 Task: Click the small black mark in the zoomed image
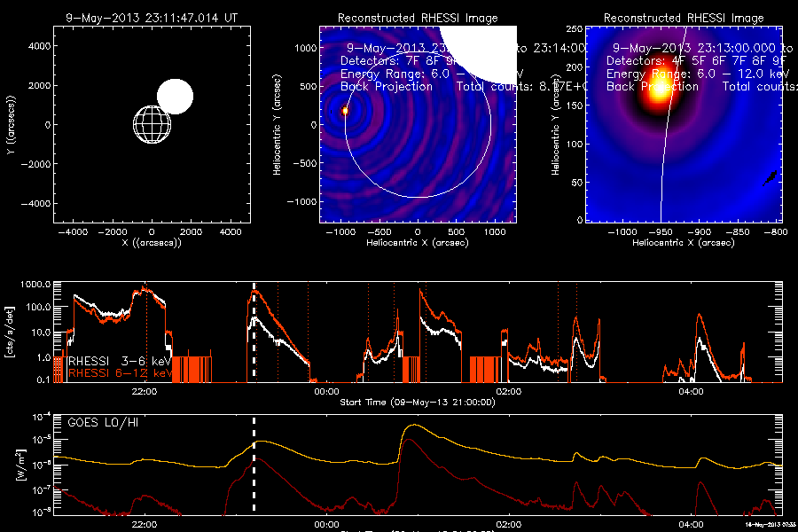tap(770, 178)
